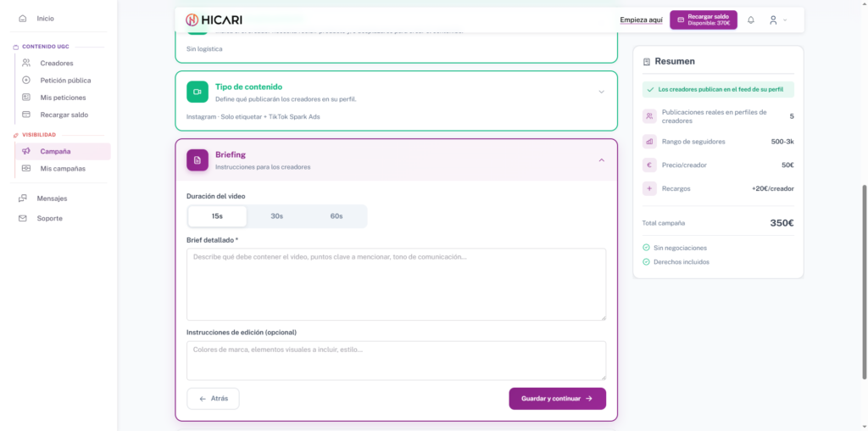Click into the Brief detallado text area
Screen dimensions: 868x431
click(x=396, y=284)
